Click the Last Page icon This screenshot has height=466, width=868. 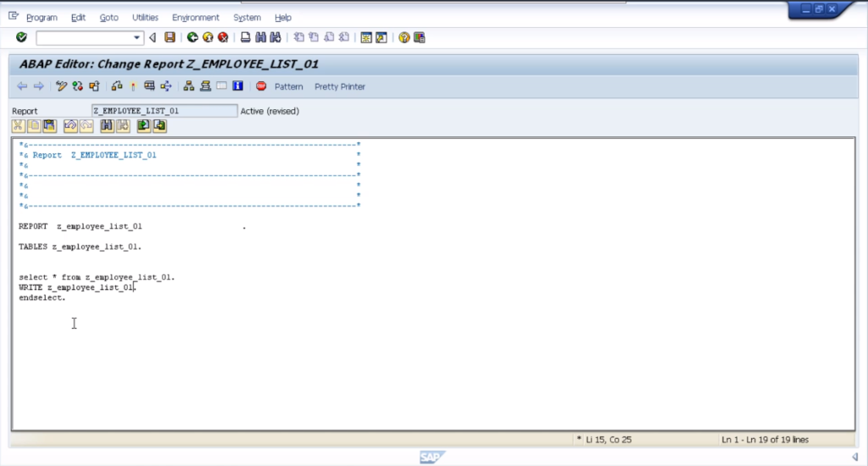pyautogui.click(x=344, y=37)
